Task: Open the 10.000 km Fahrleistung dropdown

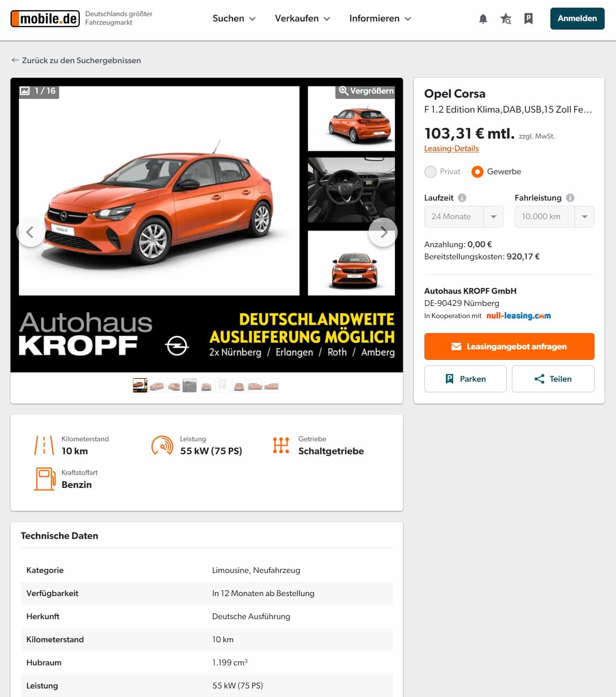Action: click(554, 217)
